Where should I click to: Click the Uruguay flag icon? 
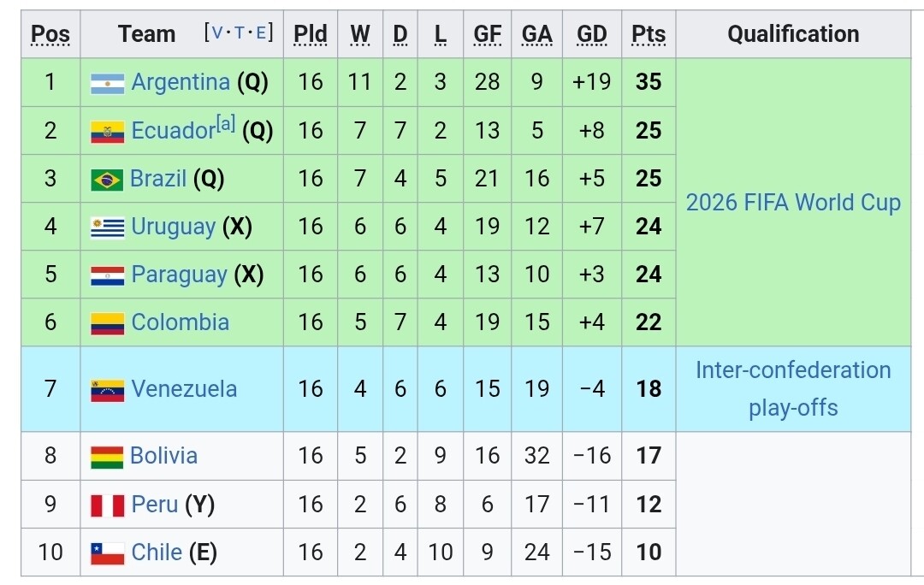[x=107, y=227]
